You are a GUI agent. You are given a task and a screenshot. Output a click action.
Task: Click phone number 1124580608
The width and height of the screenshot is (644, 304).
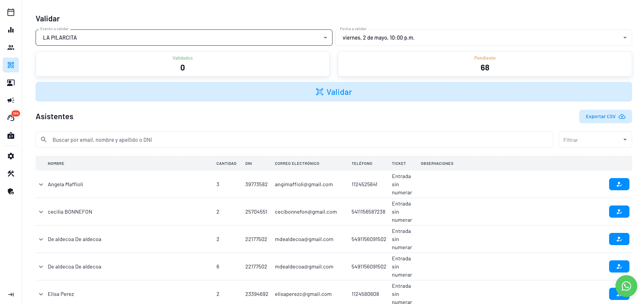coord(365,294)
